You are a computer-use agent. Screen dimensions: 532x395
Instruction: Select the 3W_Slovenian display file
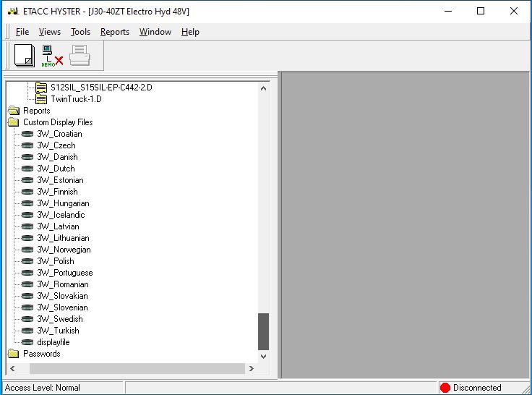point(62,307)
